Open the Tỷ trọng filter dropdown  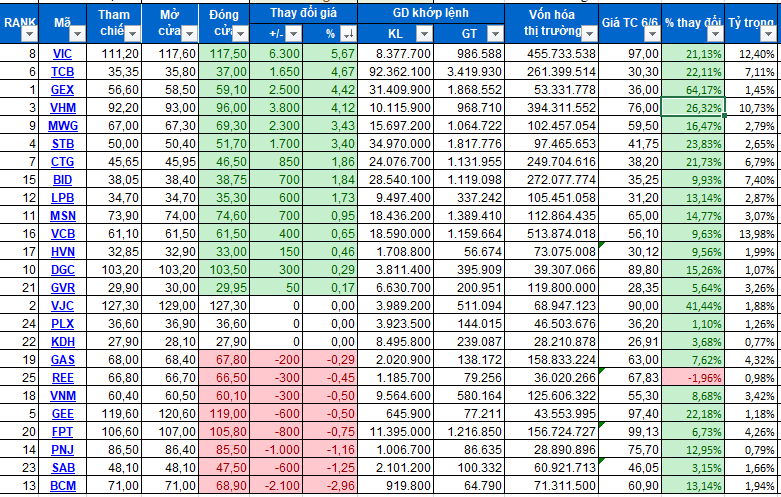[x=768, y=34]
